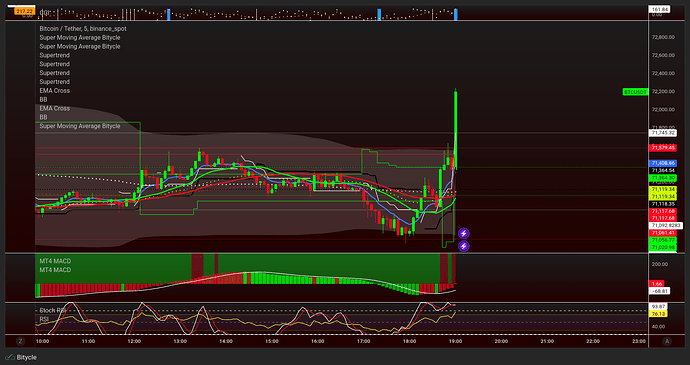This screenshot has width=690, height=365.
Task: Select the first Supertrend indicator legend
Action: tap(55, 55)
